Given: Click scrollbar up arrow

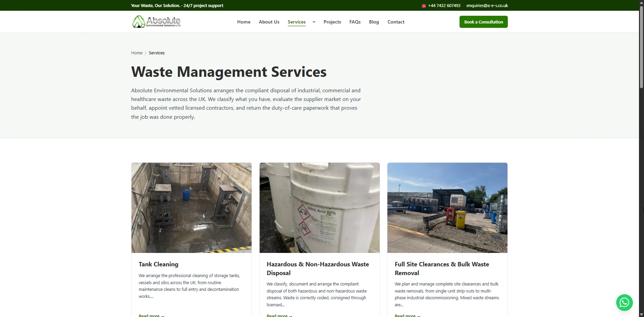Looking at the screenshot, I should [x=641, y=2].
